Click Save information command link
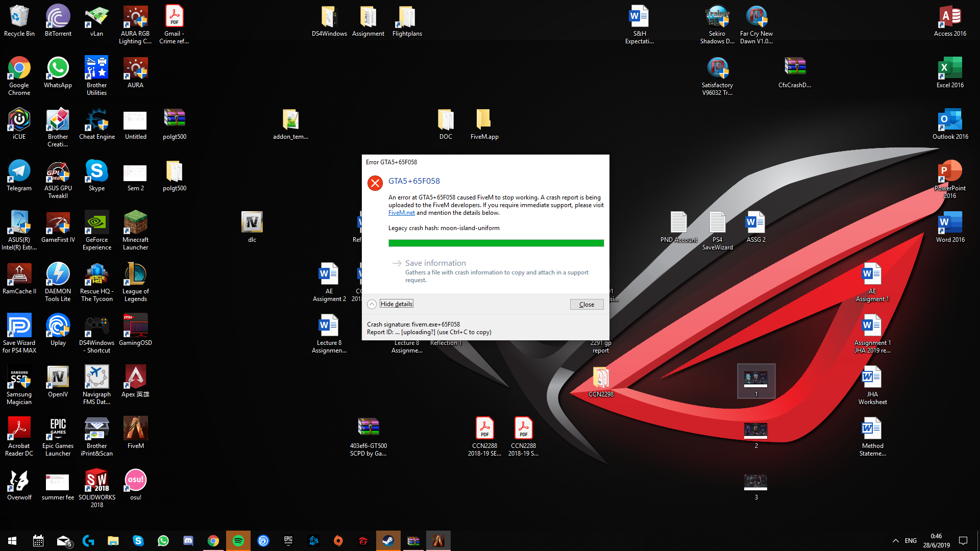 point(435,263)
